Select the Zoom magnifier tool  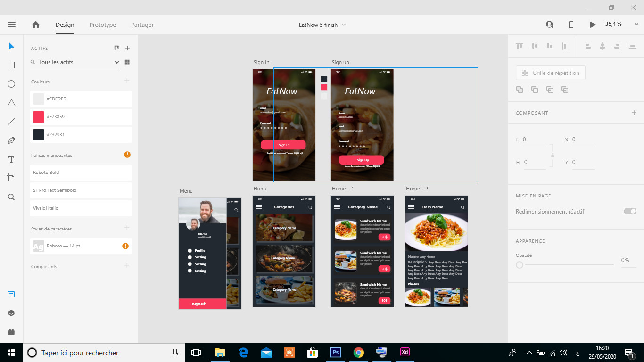point(11,197)
